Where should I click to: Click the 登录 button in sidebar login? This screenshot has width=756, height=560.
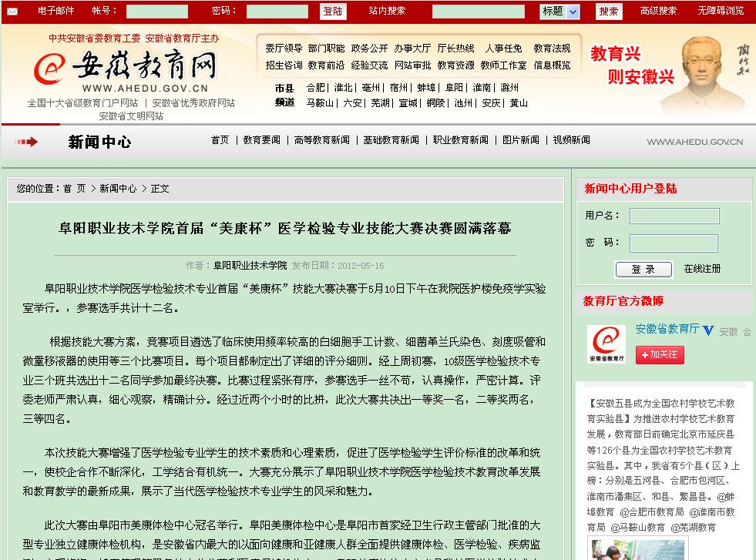[643, 269]
